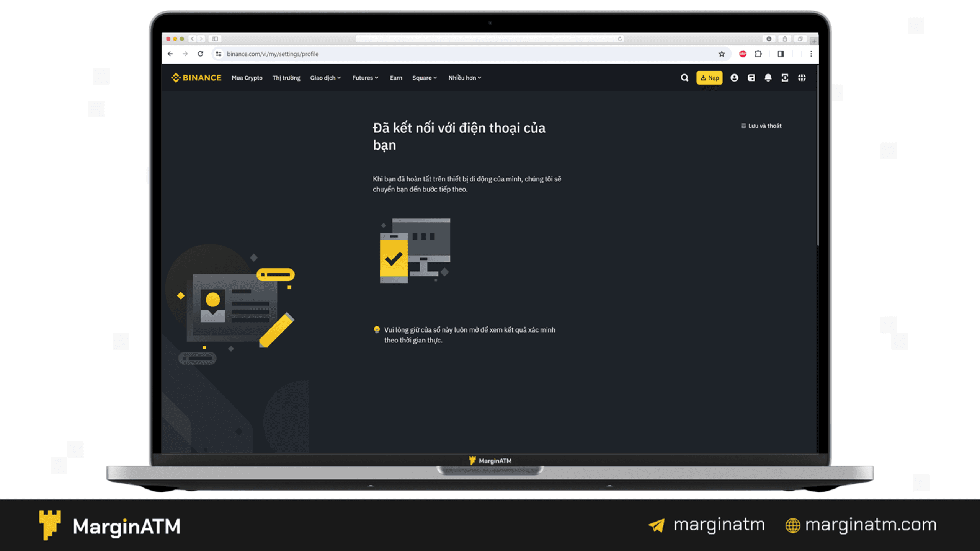
Task: Open the Binance home logo
Action: pyautogui.click(x=196, y=78)
